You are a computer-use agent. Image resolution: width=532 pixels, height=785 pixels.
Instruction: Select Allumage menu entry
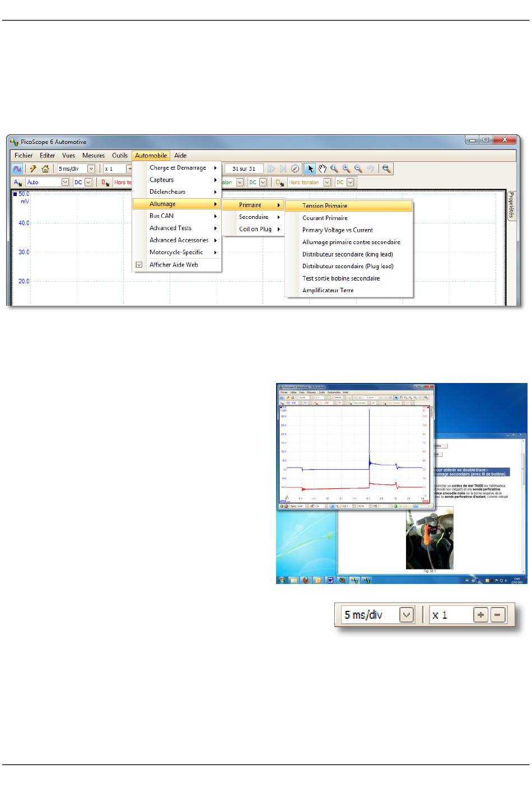(176, 204)
